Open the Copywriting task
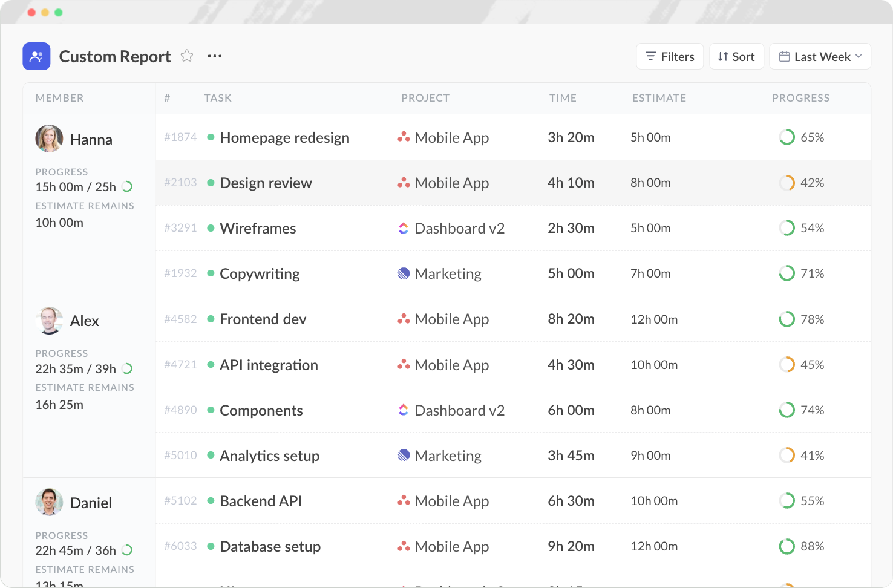The image size is (893, 588). (x=260, y=274)
